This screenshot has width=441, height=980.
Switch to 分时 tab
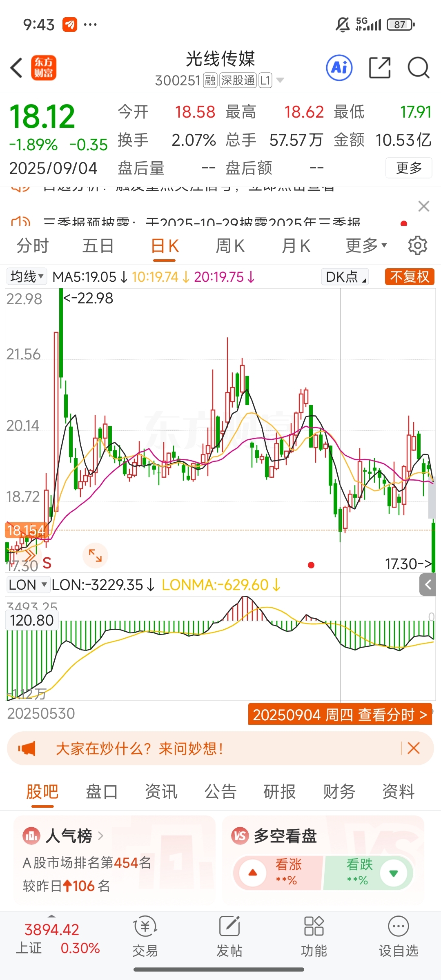[33, 246]
